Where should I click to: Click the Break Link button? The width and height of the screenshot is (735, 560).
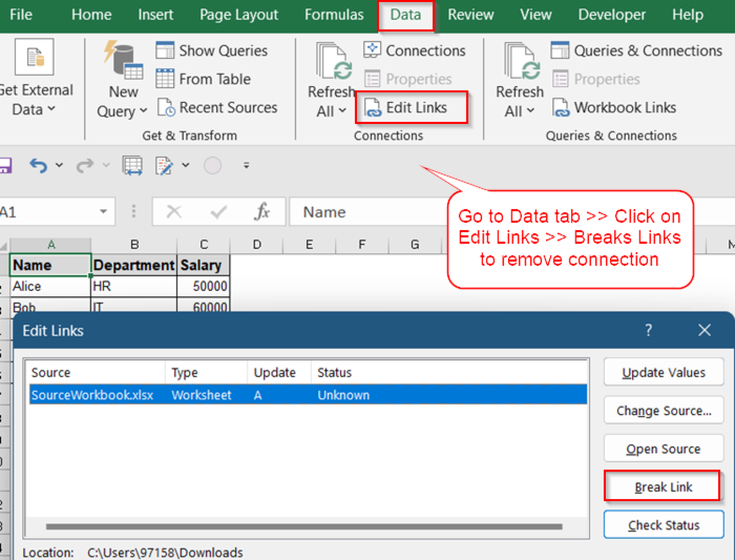point(663,486)
